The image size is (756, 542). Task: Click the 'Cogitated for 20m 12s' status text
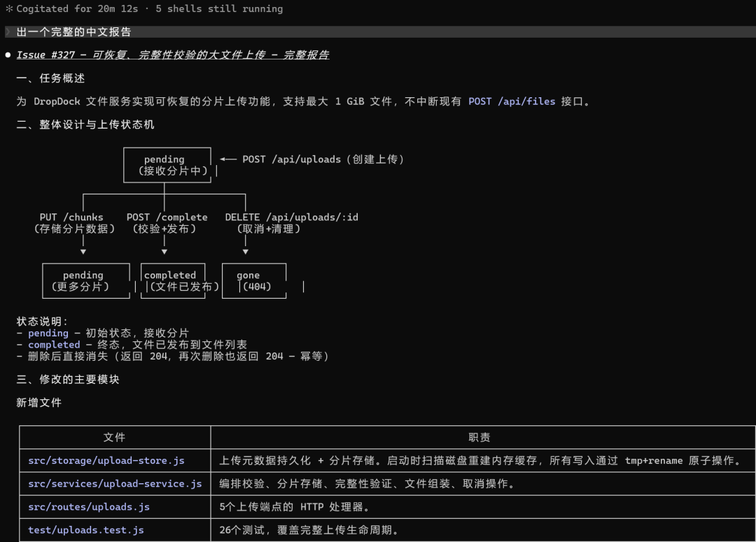pos(77,8)
